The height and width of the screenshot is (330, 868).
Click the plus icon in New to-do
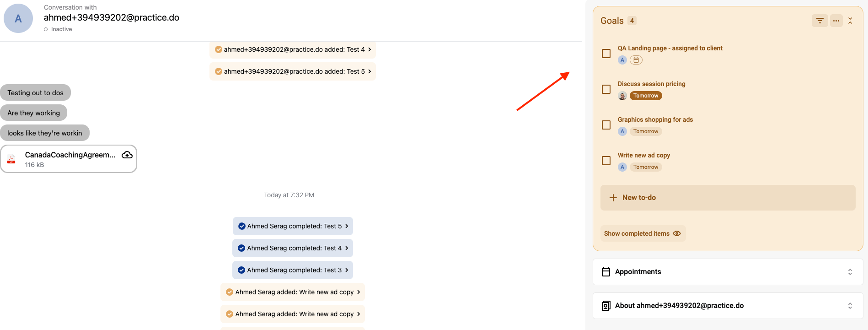[613, 198]
